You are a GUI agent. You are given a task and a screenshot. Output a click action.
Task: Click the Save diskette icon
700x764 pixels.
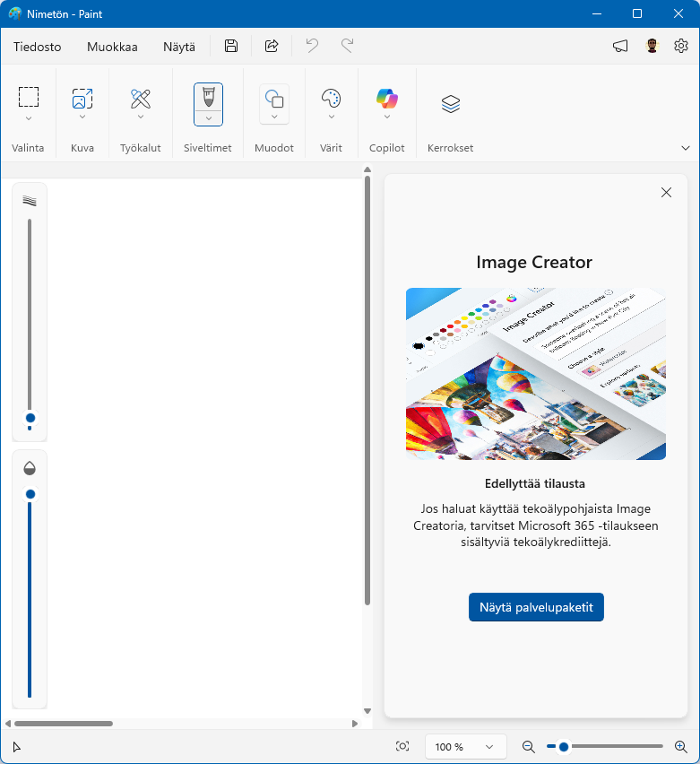pyautogui.click(x=231, y=47)
